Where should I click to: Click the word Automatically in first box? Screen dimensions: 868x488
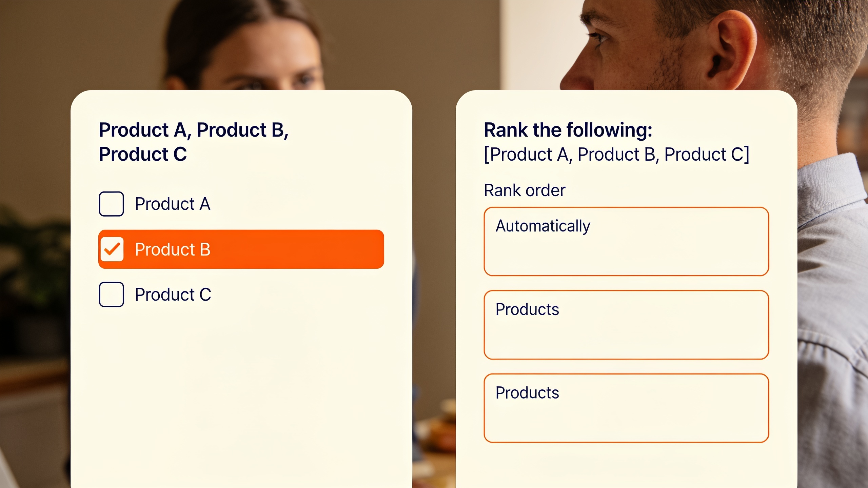[543, 226]
